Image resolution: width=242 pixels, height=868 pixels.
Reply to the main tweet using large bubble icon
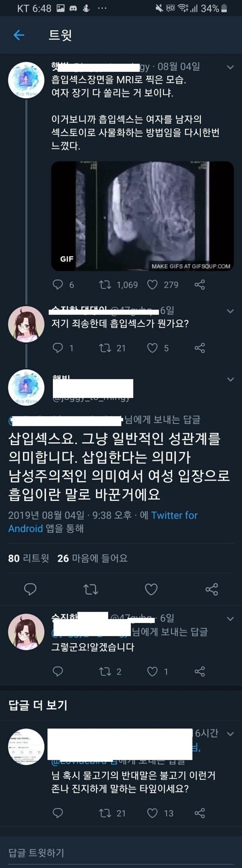(30, 589)
